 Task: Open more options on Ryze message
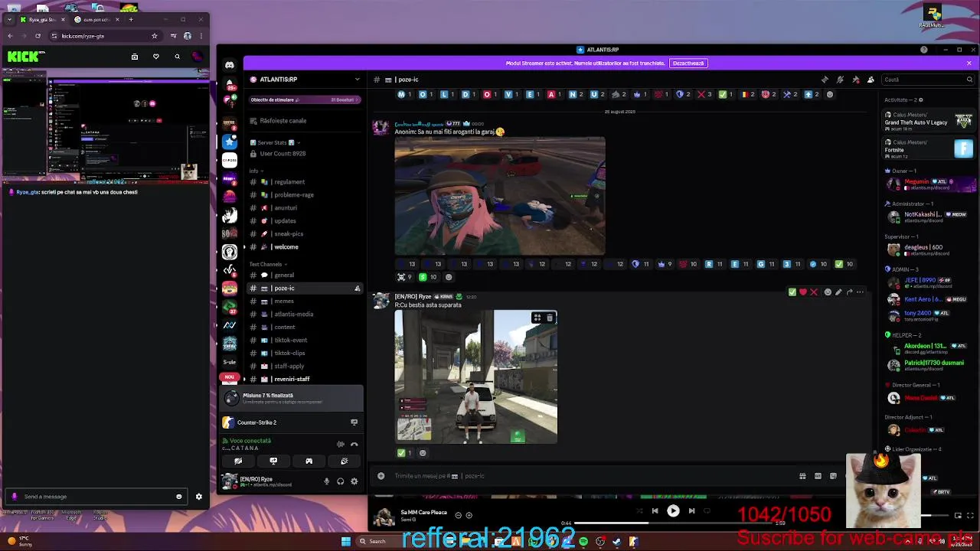[860, 292]
